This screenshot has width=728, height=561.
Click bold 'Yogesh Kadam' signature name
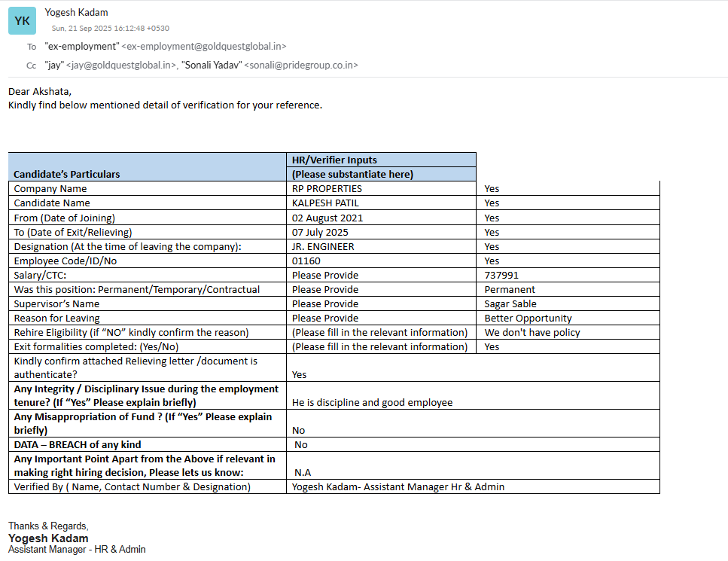click(48, 538)
